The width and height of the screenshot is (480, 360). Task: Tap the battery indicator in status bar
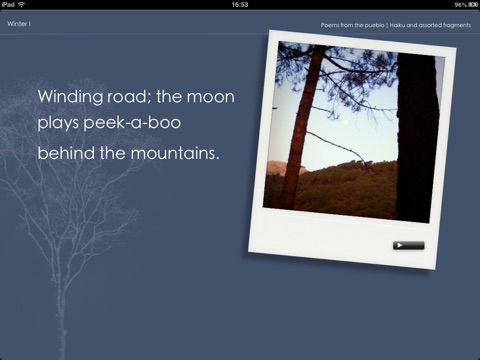[473, 5]
